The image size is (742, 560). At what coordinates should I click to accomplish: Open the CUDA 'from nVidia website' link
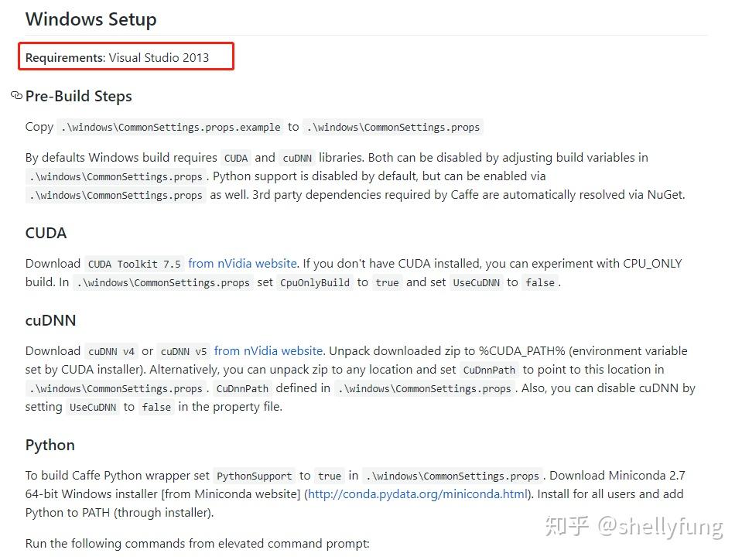pyautogui.click(x=242, y=264)
